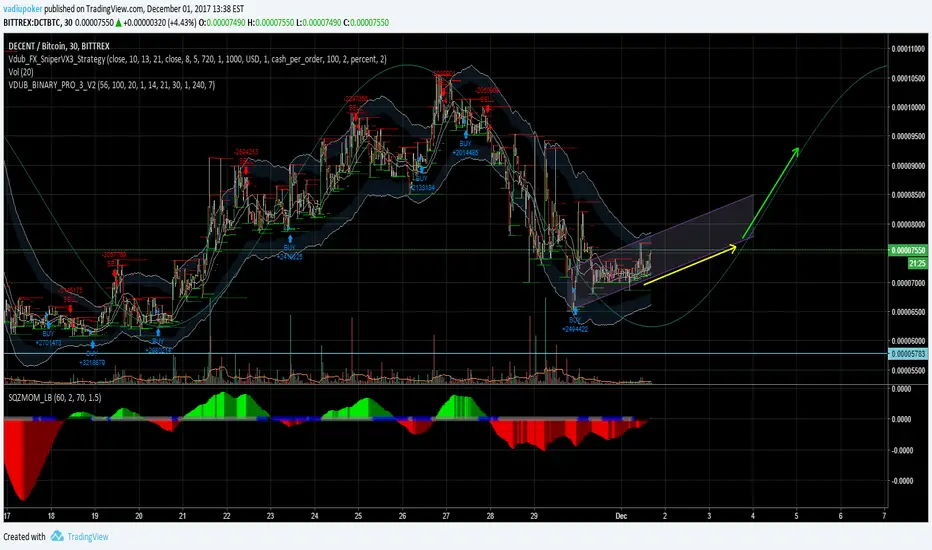The image size is (932, 550).
Task: Click the BUY +2494422 signal marker
Action: click(575, 320)
